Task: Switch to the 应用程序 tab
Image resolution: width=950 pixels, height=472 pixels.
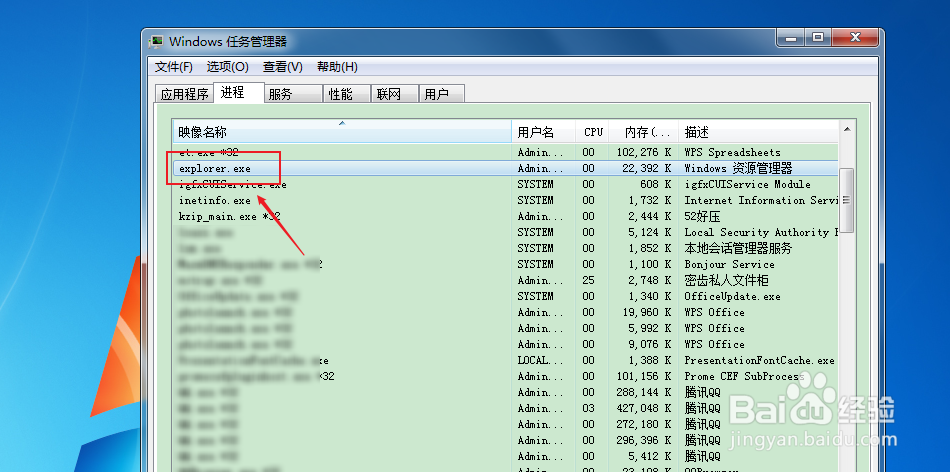Action: pos(184,94)
